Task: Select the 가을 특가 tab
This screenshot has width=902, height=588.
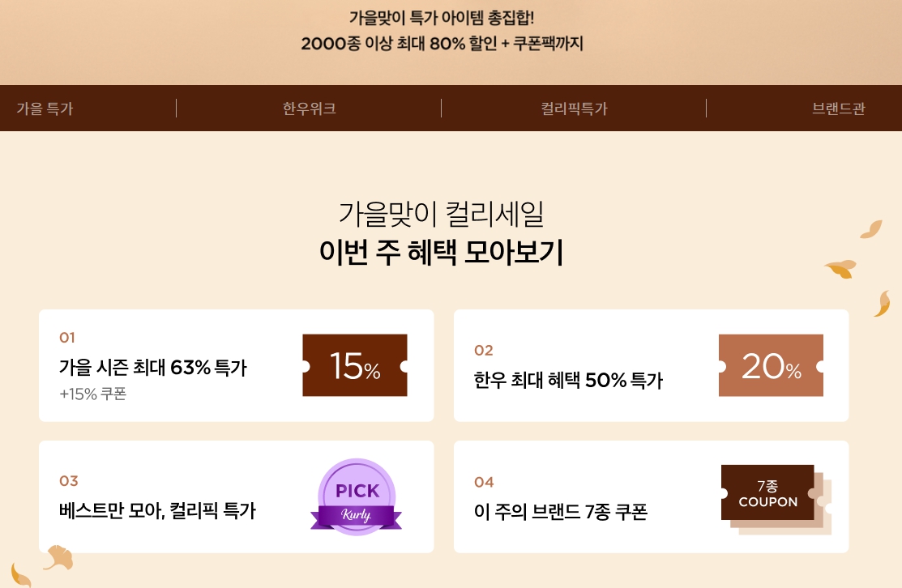Action: tap(45, 109)
